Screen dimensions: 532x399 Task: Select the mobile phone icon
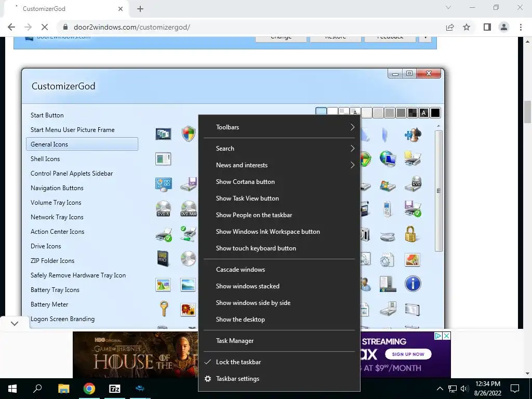point(387,209)
